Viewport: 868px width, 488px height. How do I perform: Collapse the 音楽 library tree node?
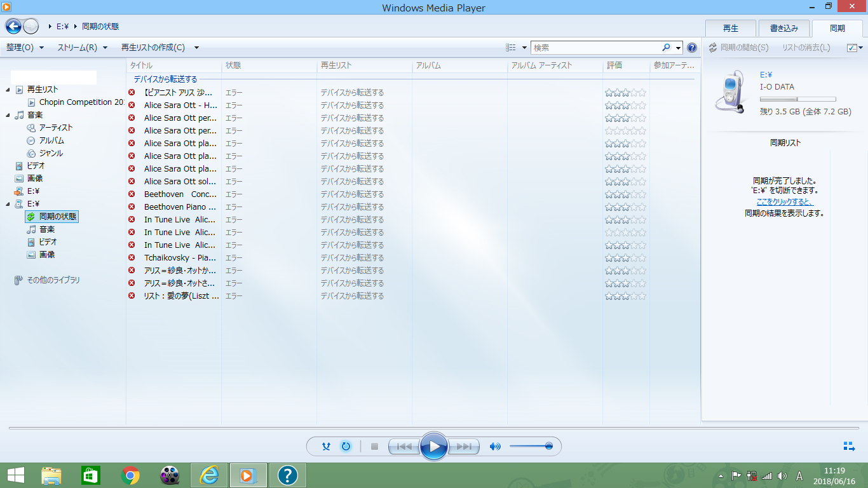pos(8,115)
